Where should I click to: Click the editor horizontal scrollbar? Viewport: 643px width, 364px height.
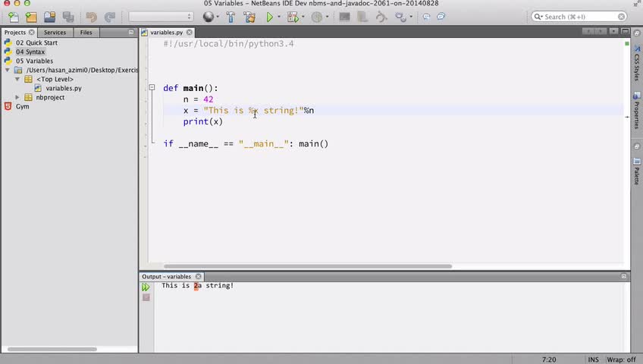[308, 266]
